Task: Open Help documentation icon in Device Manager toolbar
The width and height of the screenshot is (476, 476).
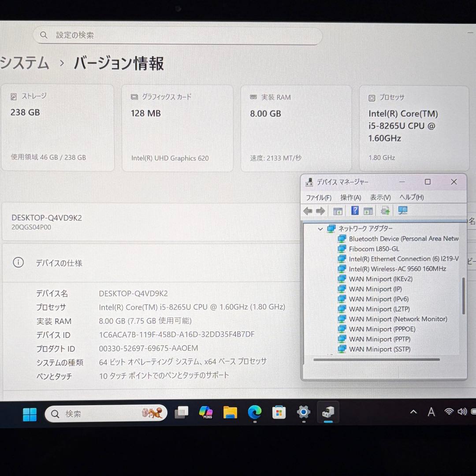Action: (x=355, y=211)
